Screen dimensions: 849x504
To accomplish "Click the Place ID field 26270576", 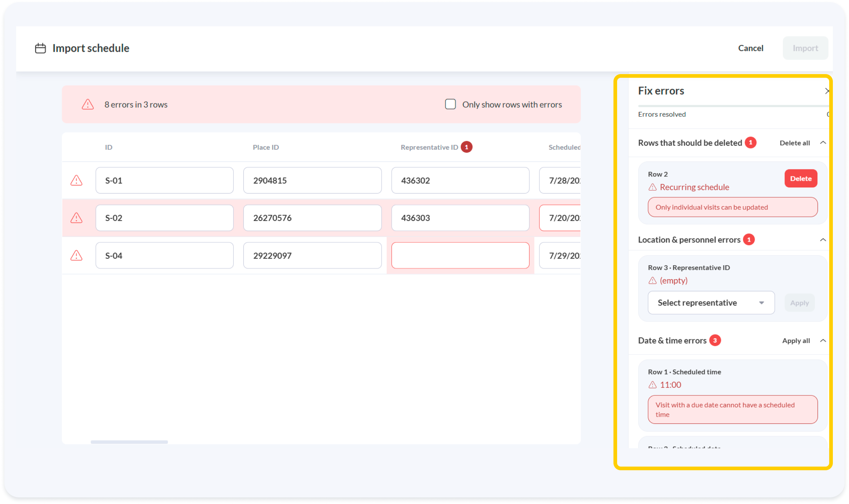I will [312, 218].
